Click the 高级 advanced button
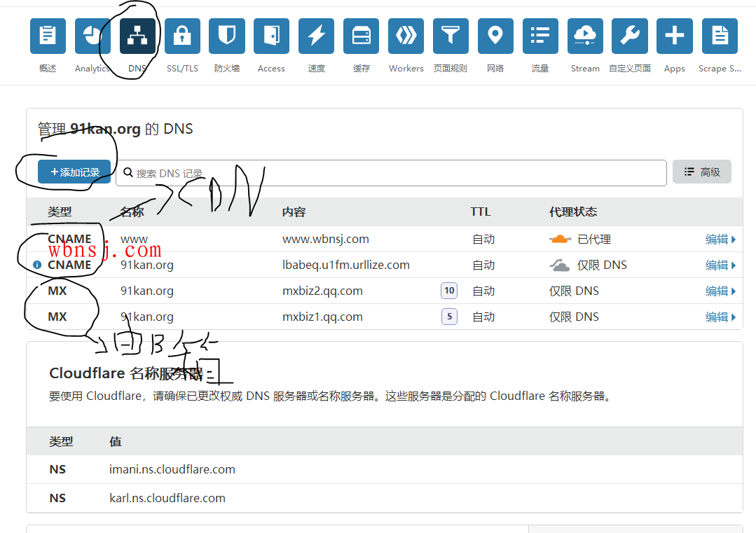The image size is (756, 533). 702,172
